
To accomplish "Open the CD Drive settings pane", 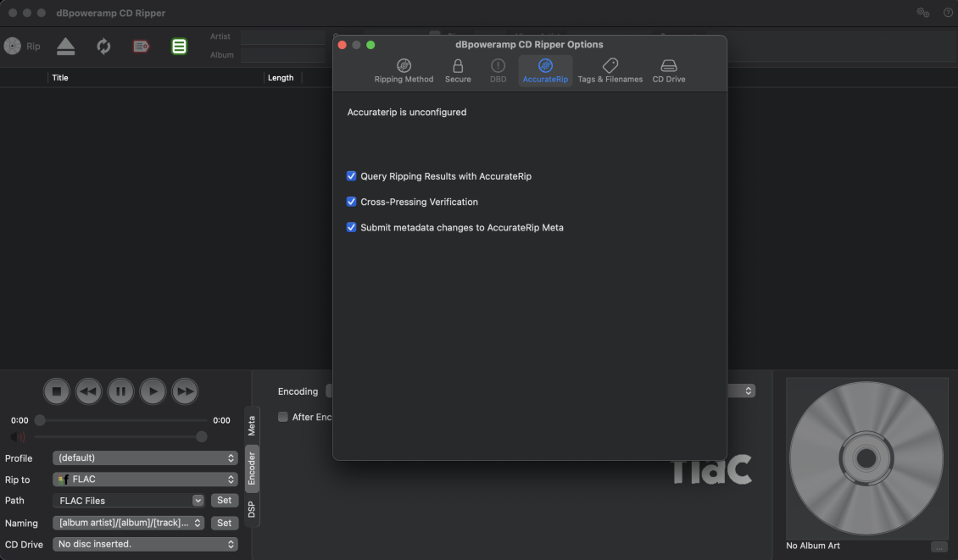I will pos(668,70).
